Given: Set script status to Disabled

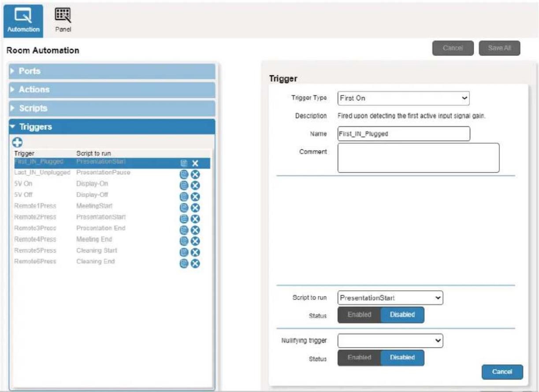Looking at the screenshot, I should point(402,315).
